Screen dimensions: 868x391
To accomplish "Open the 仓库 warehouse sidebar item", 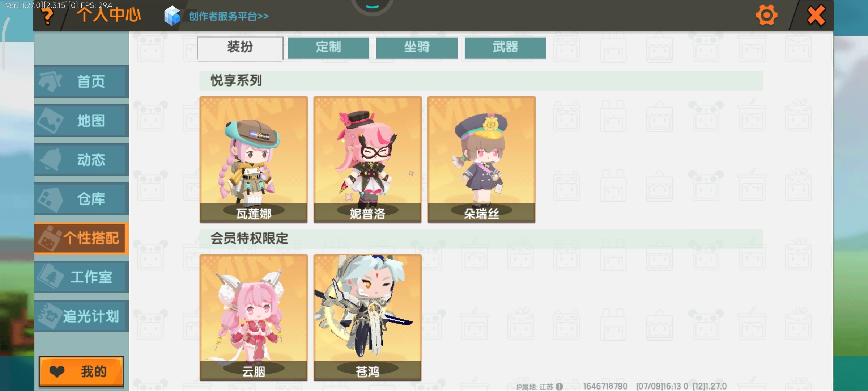I will pos(82,199).
